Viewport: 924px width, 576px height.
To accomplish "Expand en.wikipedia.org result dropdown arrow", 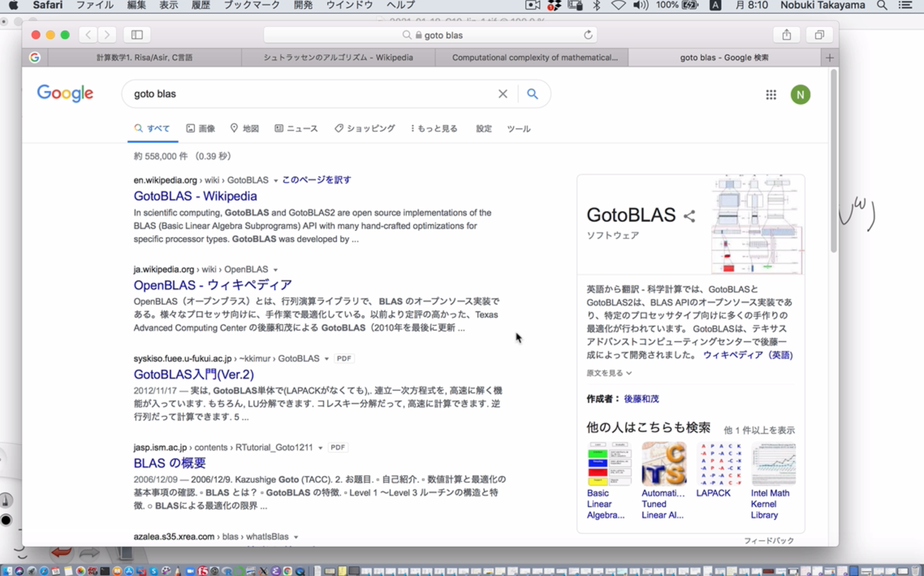I will [x=276, y=180].
